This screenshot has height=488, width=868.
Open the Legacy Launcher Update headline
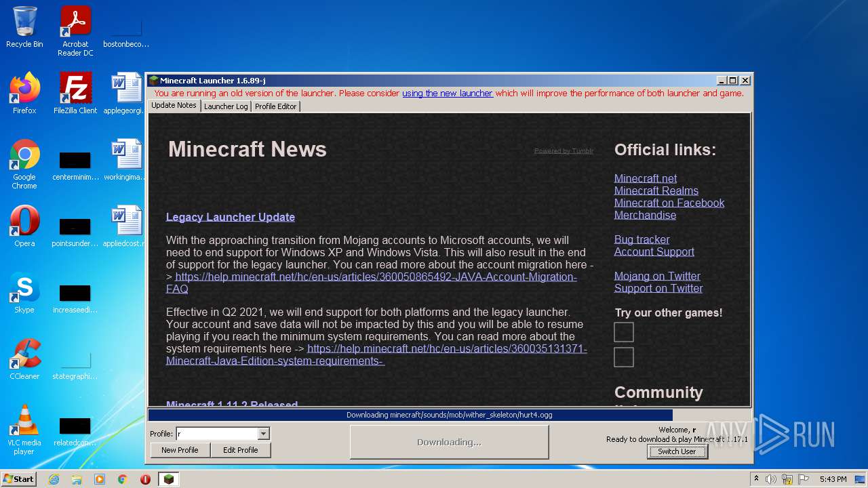pyautogui.click(x=231, y=217)
